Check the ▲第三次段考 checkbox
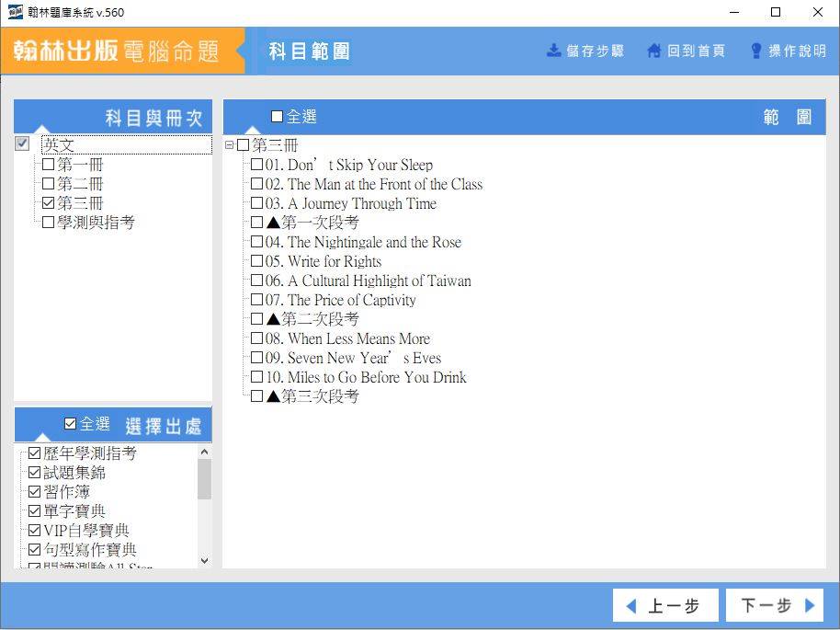The width and height of the screenshot is (840, 630). point(257,395)
